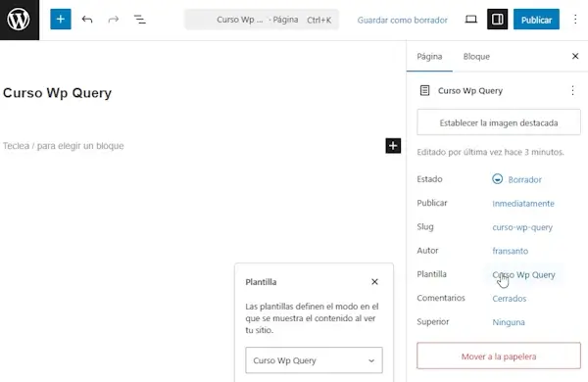The image size is (588, 382).
Task: Open document overview list view
Action: pos(140,20)
